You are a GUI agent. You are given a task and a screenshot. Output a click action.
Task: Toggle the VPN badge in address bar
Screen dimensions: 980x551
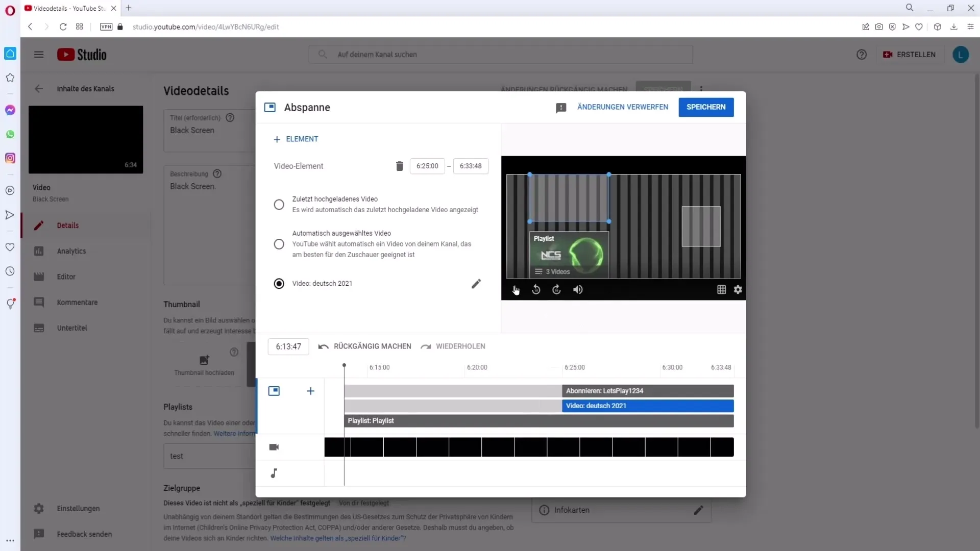tap(106, 27)
